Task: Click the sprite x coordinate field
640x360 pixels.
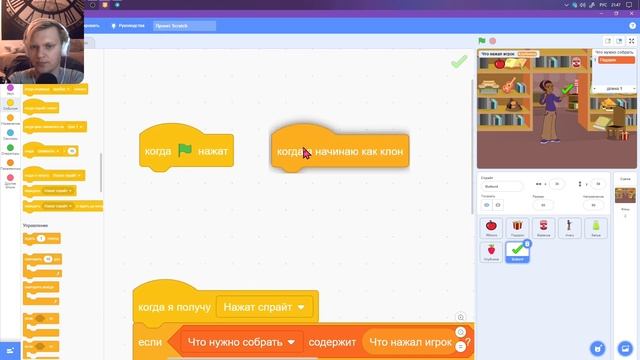Action: [x=557, y=184]
